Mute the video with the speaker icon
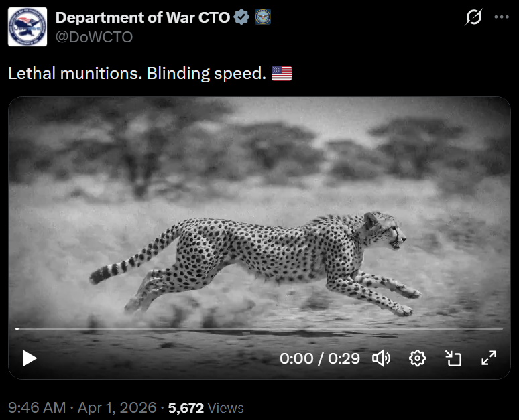Screen dimensions: 519x420 point(382,358)
